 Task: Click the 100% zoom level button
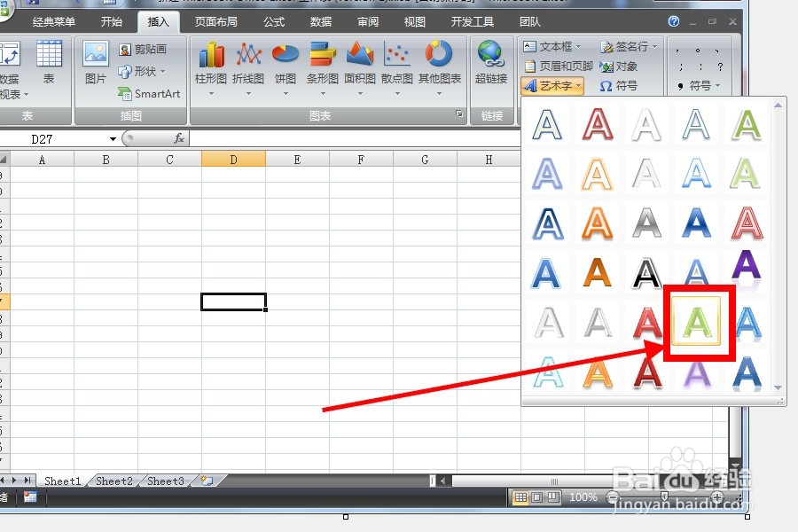click(583, 497)
